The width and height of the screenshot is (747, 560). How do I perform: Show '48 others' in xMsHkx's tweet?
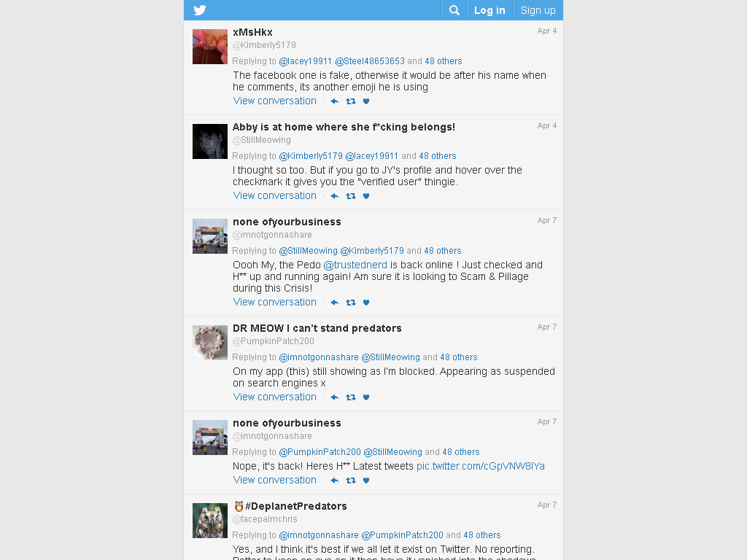pyautogui.click(x=443, y=61)
